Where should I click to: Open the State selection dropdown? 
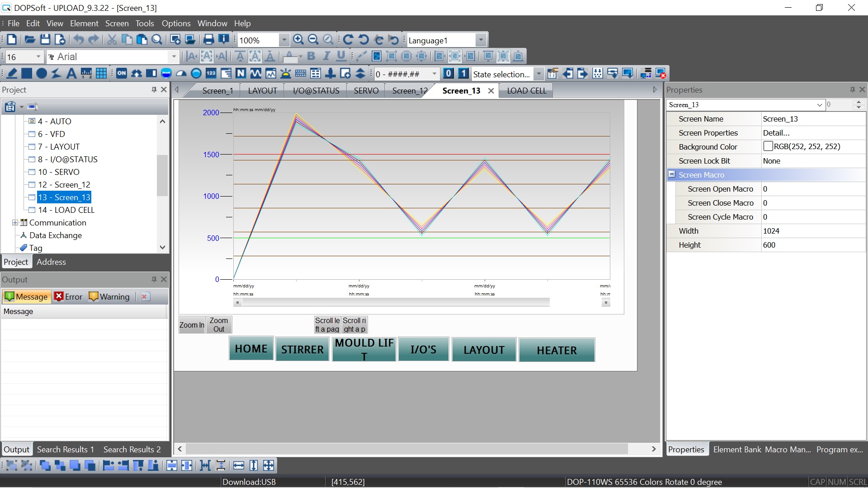pos(538,74)
